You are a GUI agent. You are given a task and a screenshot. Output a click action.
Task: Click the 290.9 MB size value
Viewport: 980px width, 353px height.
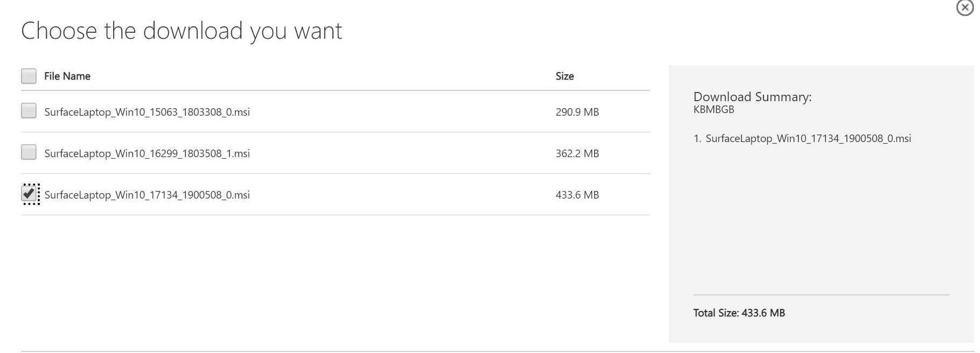click(577, 112)
